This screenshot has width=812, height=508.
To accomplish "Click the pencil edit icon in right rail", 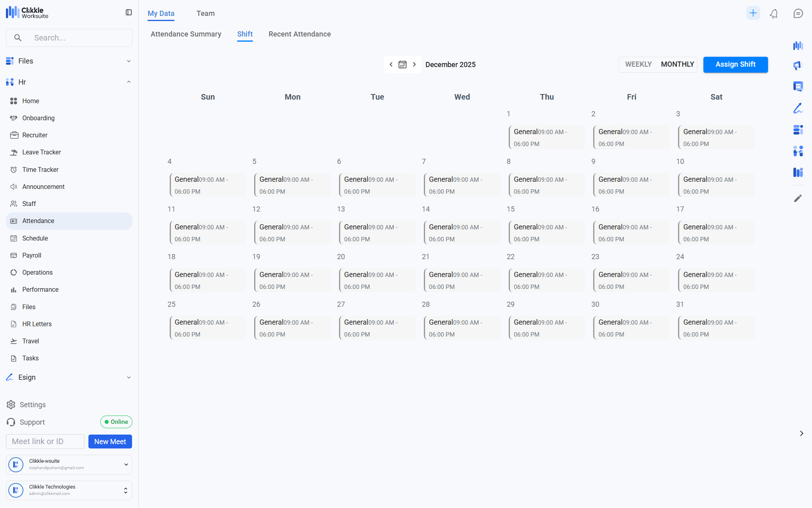I will pyautogui.click(x=798, y=198).
